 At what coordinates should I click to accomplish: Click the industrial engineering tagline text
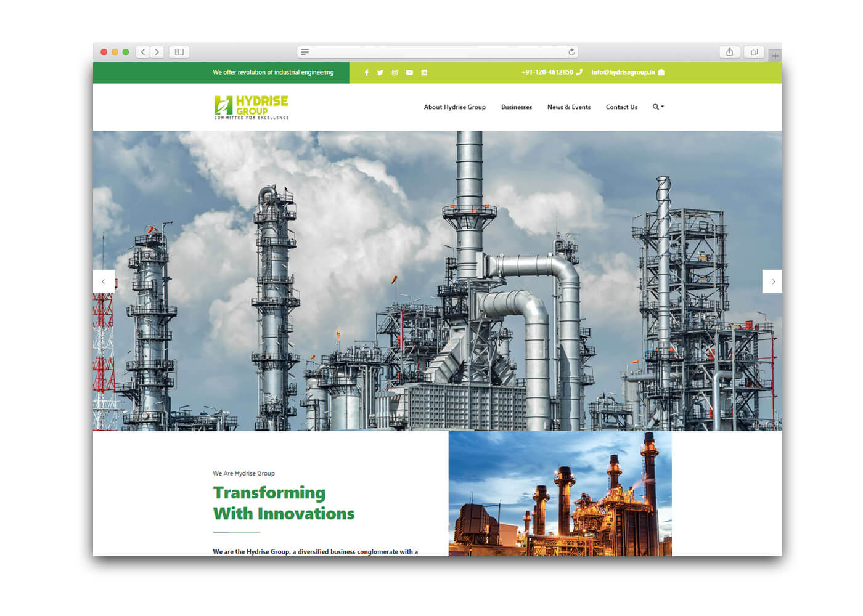[273, 72]
